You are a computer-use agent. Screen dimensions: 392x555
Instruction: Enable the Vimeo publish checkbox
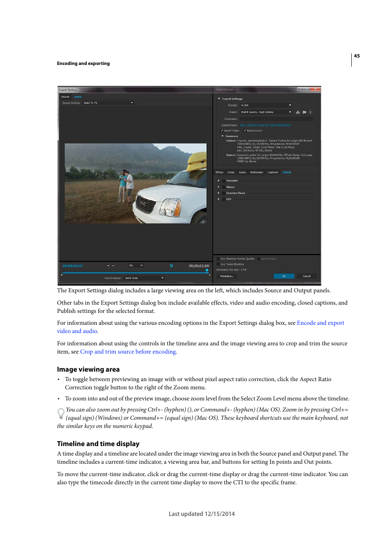(224, 187)
